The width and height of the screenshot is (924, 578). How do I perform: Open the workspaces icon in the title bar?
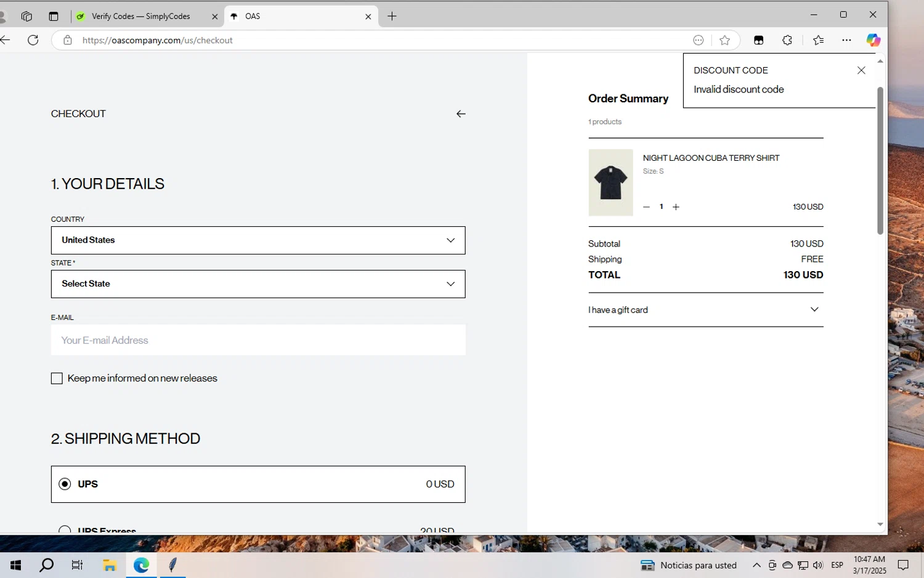[26, 16]
